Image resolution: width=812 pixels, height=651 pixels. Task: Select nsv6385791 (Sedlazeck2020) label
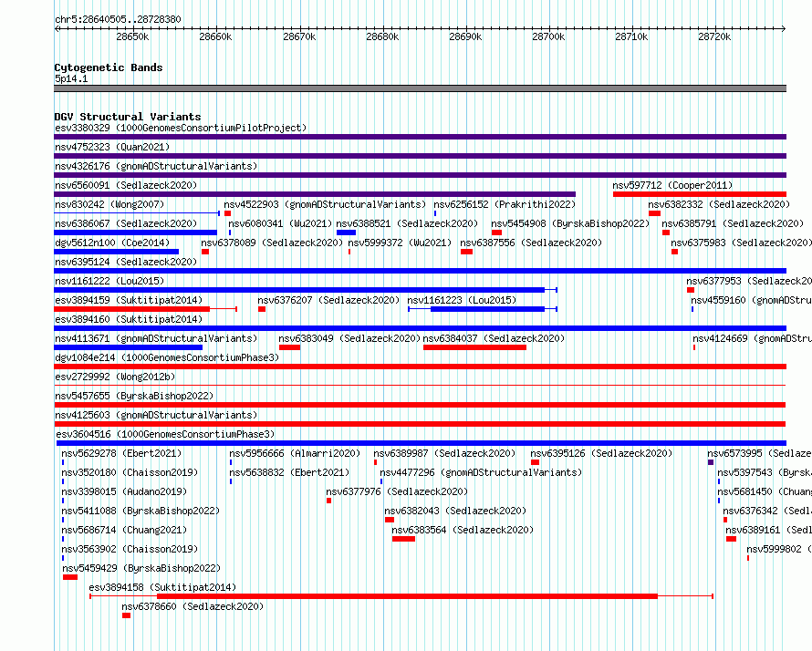coord(733,223)
